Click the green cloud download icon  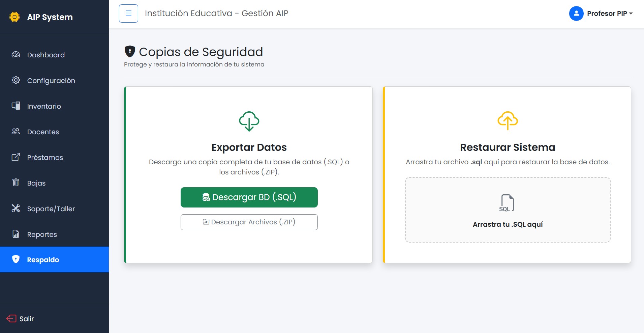(249, 121)
